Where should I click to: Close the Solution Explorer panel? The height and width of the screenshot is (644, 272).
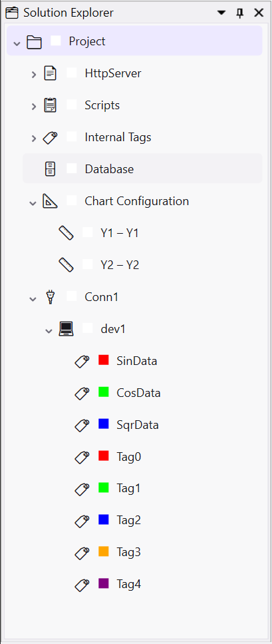pos(259,13)
